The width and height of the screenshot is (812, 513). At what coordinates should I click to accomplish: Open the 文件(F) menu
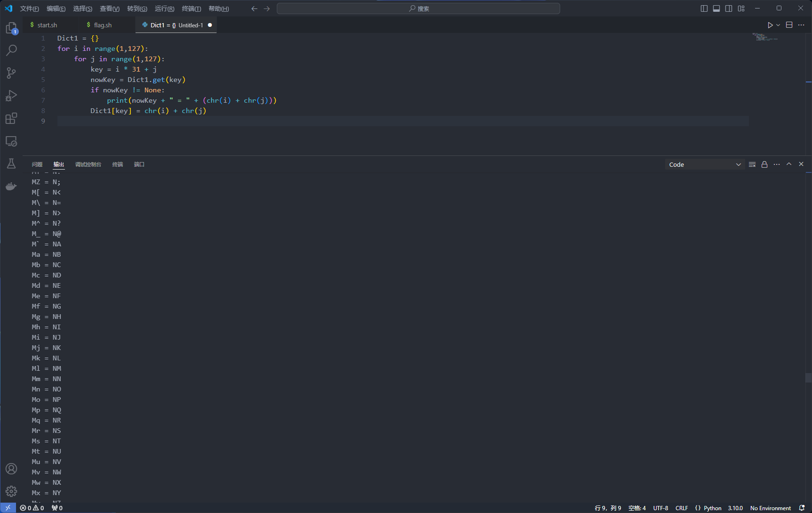pos(29,8)
